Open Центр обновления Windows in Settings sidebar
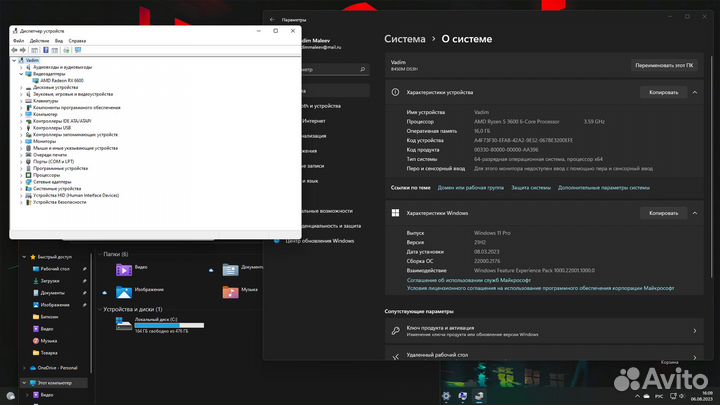The image size is (720, 405). (320, 241)
